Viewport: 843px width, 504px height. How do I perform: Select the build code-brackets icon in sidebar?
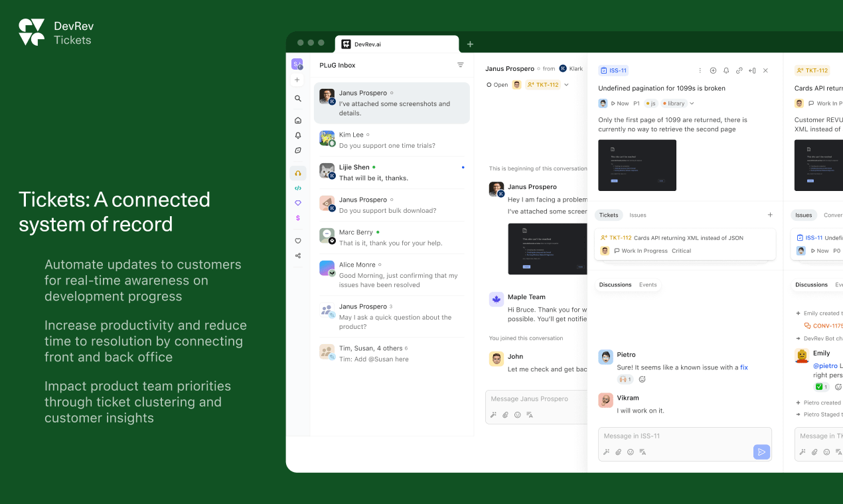coord(298,188)
